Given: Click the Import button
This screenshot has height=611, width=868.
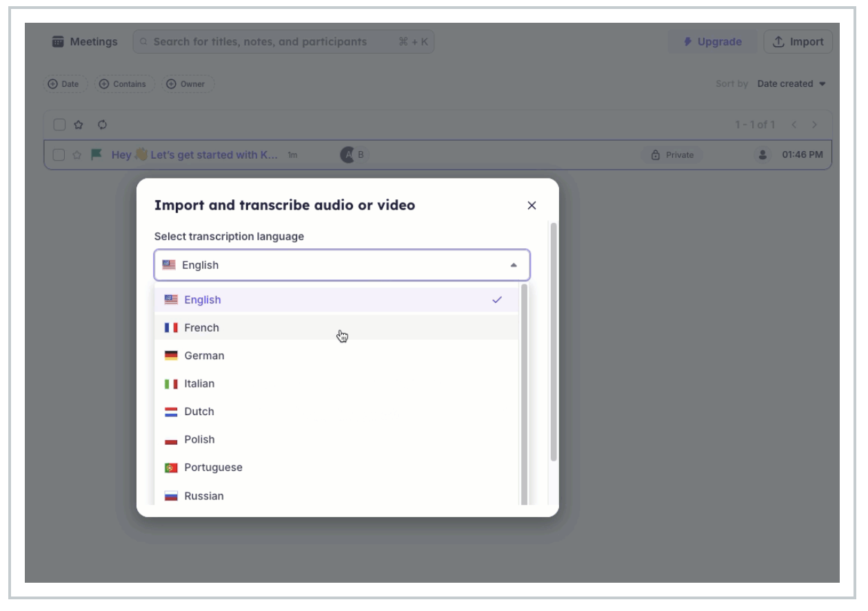Looking at the screenshot, I should point(798,42).
